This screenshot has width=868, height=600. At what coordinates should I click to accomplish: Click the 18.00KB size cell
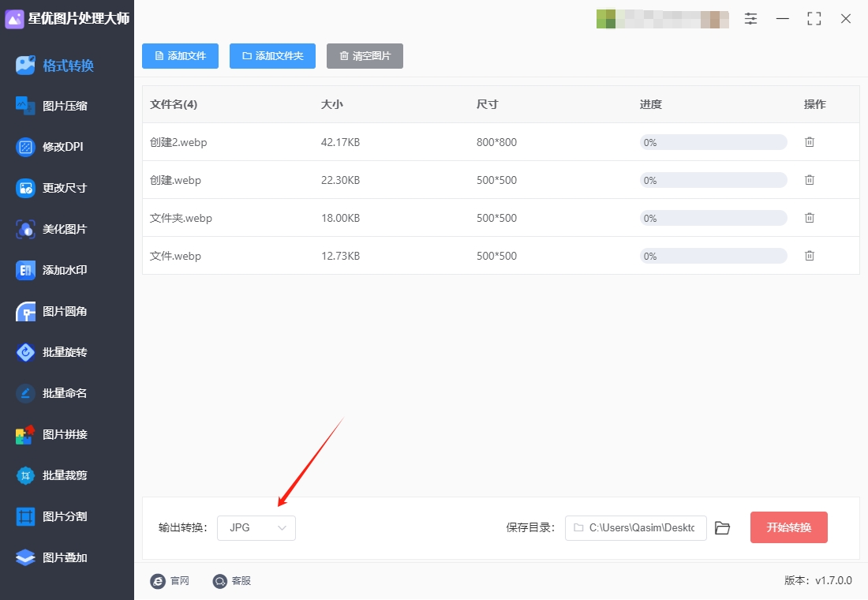pos(340,218)
